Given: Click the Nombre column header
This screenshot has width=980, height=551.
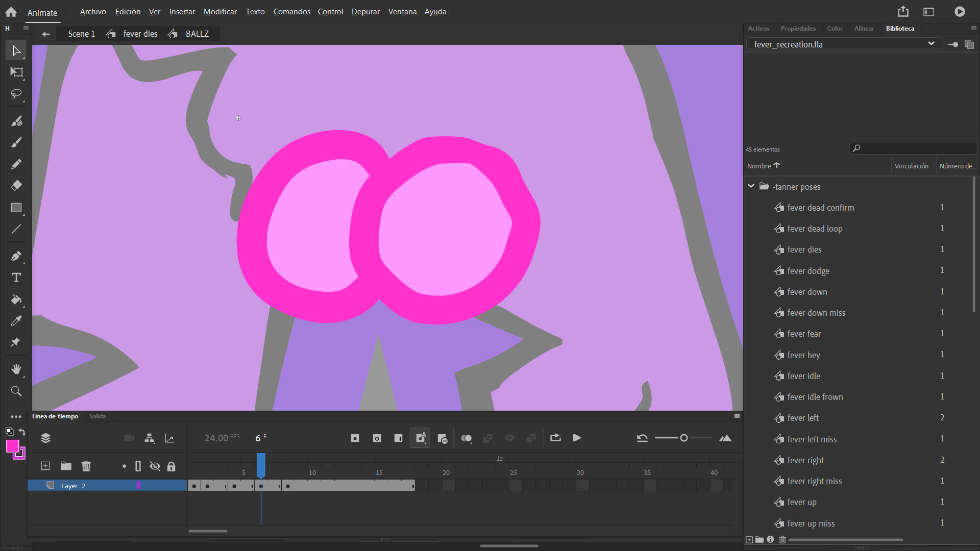Looking at the screenshot, I should point(759,166).
